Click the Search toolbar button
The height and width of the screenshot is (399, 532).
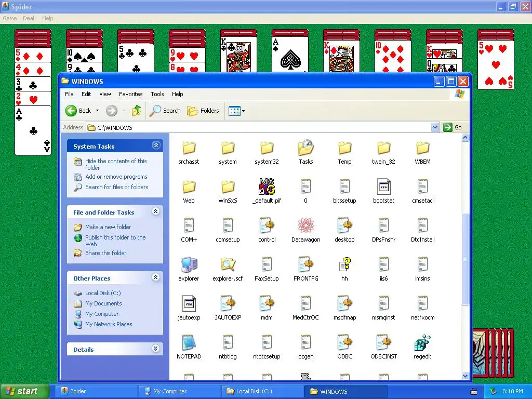(x=165, y=111)
